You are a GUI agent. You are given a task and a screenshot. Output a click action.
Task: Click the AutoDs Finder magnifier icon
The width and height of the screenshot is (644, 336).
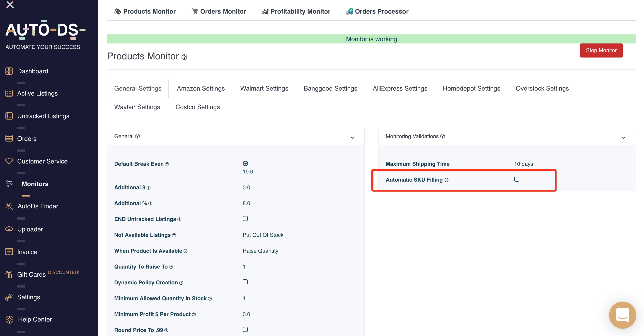(x=9, y=206)
